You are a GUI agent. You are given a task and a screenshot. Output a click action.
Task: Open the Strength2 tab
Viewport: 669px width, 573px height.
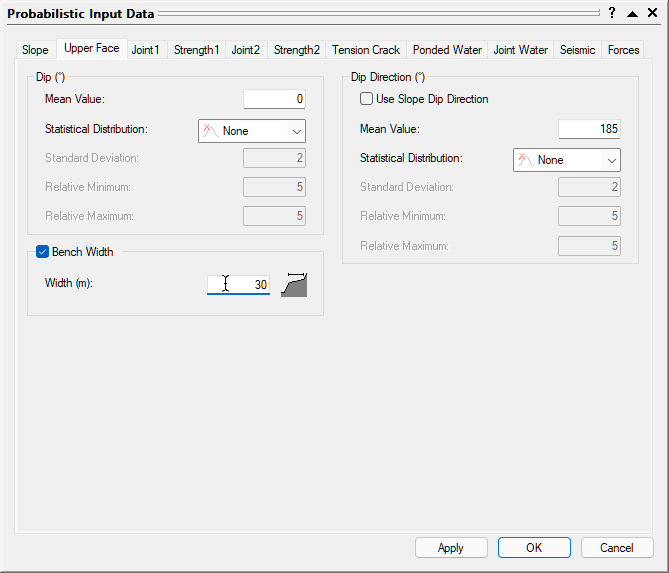[297, 50]
